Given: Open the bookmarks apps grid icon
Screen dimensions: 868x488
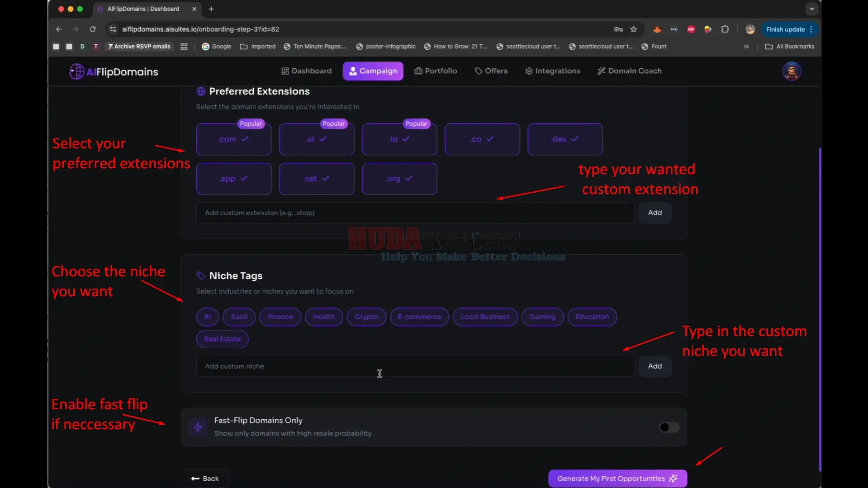Looking at the screenshot, I should coord(184,47).
